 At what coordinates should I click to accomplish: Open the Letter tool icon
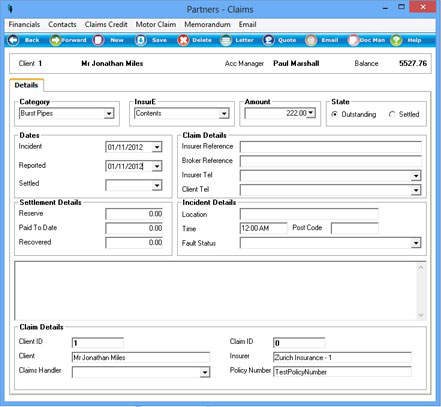226,40
